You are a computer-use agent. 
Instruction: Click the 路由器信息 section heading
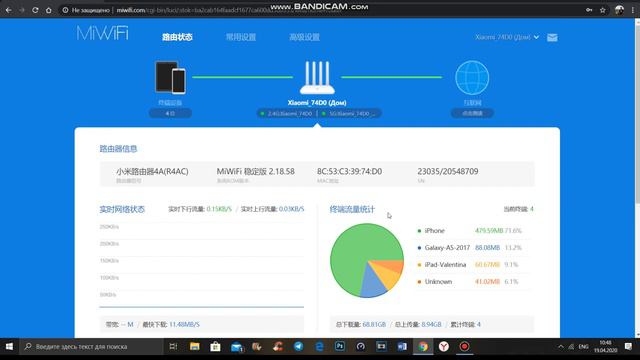[x=118, y=149]
